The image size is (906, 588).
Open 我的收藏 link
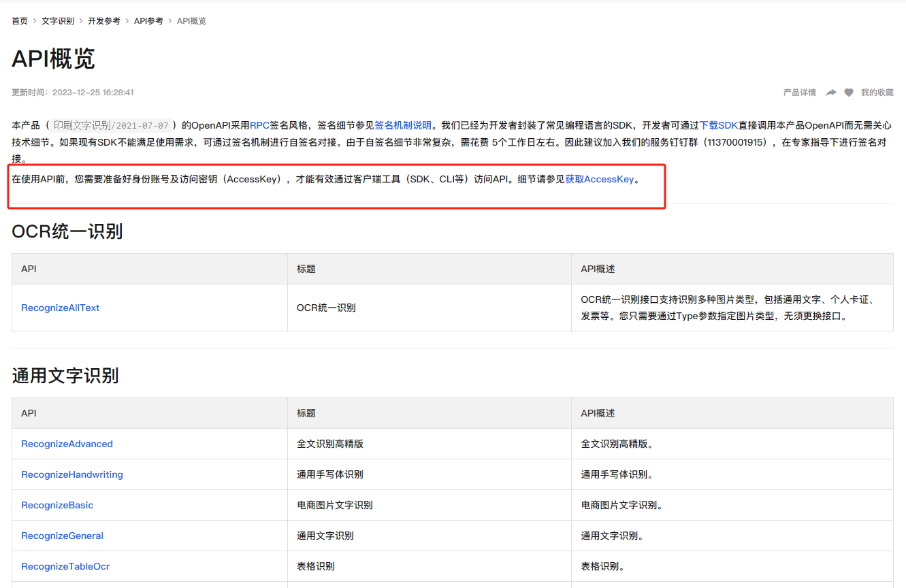[x=877, y=93]
